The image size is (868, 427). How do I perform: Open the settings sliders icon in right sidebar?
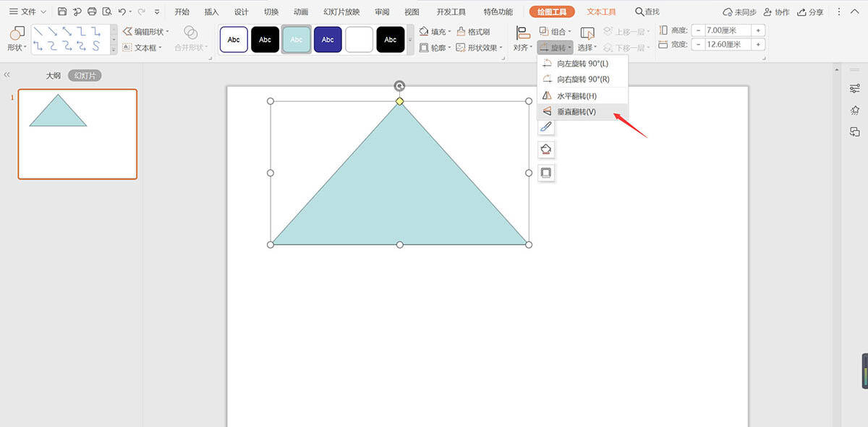click(x=855, y=88)
